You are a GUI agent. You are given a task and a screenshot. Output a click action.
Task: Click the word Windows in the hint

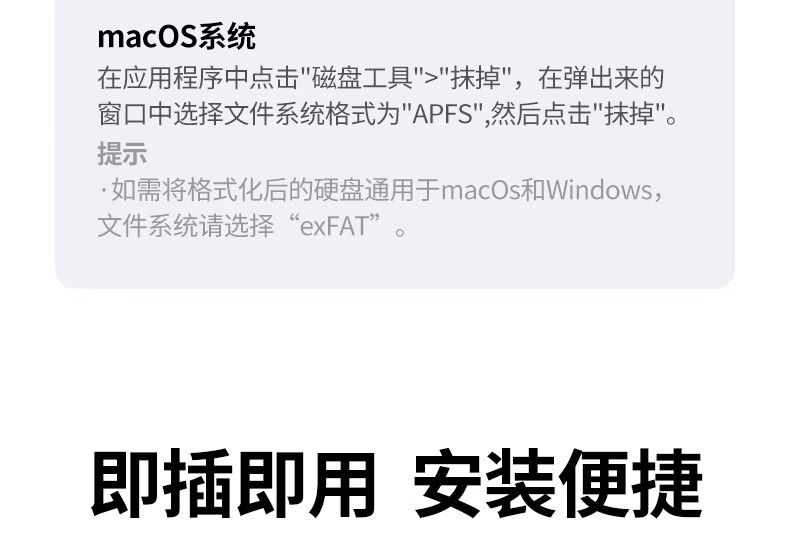[x=599, y=190]
